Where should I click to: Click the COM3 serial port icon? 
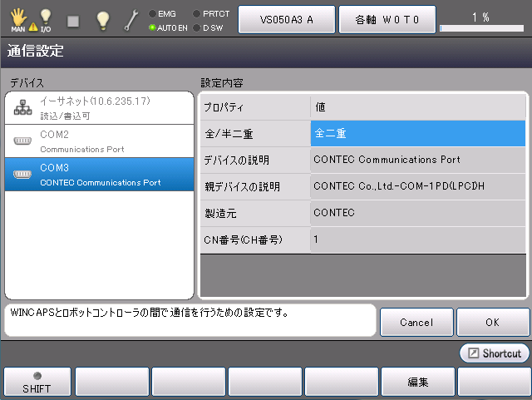tap(22, 174)
